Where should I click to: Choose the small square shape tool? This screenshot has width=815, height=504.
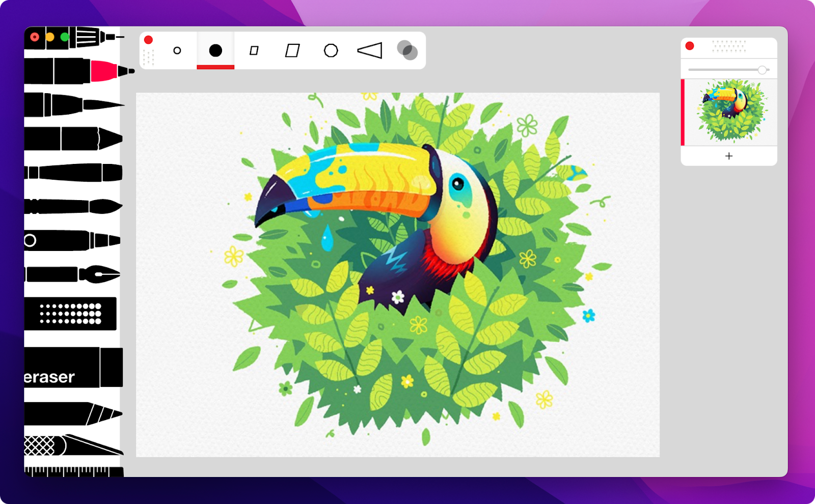pos(254,50)
